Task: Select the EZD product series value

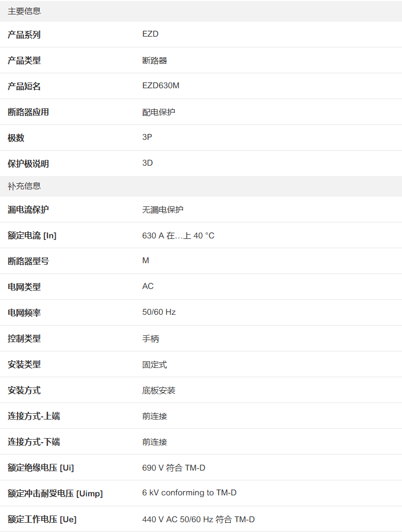Action: 150,34
